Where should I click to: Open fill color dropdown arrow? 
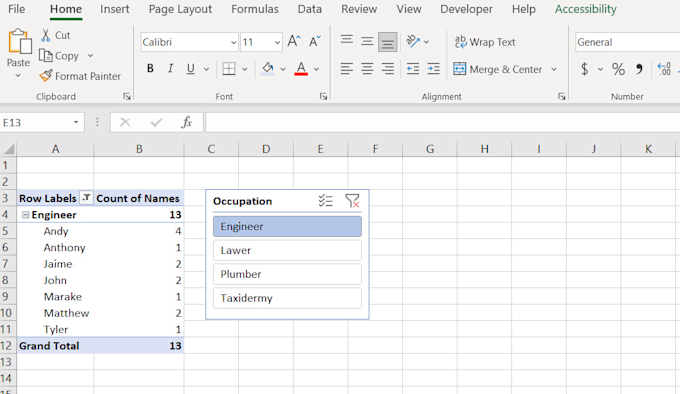[283, 69]
